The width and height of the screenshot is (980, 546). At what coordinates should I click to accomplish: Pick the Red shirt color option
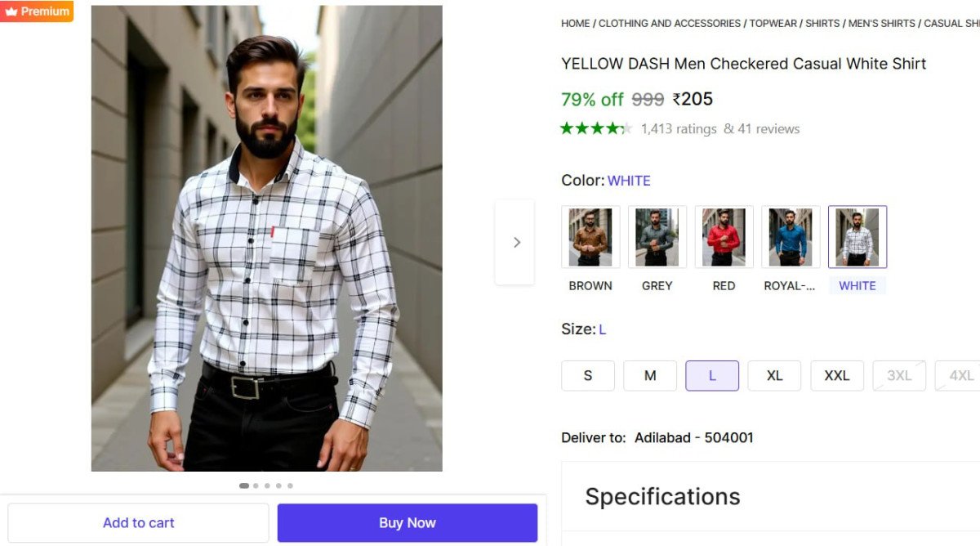coord(724,237)
